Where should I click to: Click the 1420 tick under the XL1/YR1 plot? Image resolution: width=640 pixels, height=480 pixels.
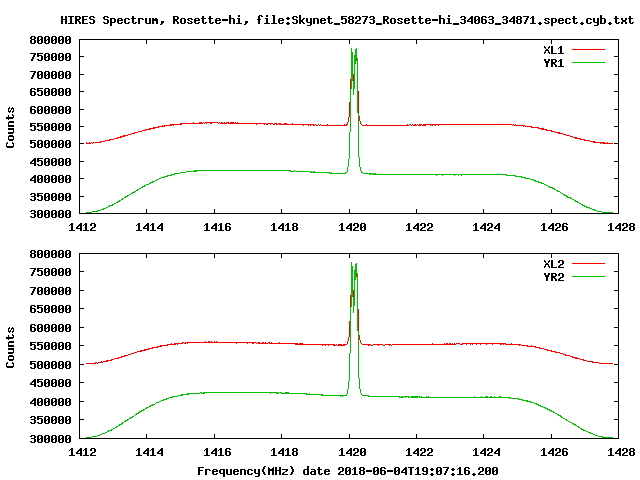point(352,227)
